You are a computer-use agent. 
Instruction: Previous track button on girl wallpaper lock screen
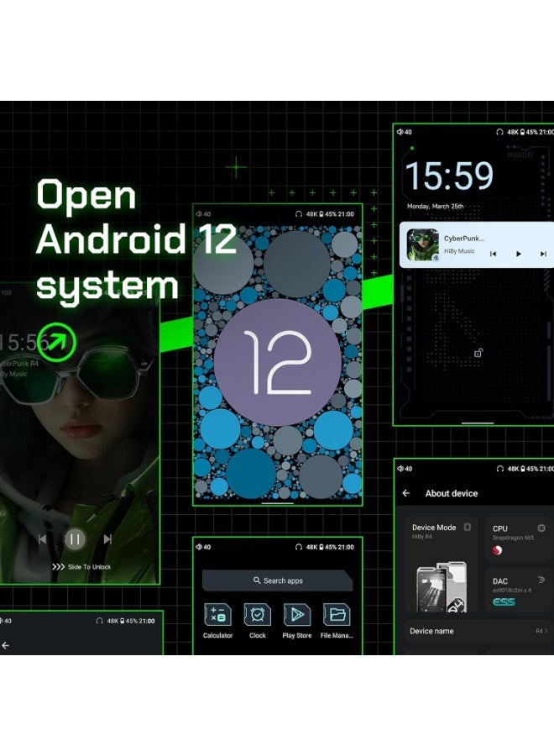click(43, 539)
